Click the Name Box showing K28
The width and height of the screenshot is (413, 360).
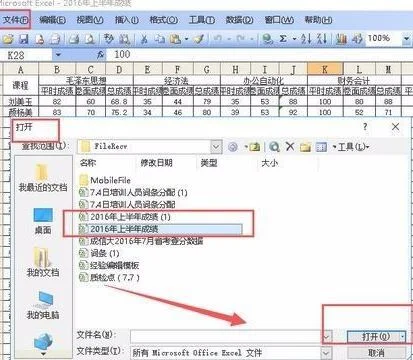(27, 55)
